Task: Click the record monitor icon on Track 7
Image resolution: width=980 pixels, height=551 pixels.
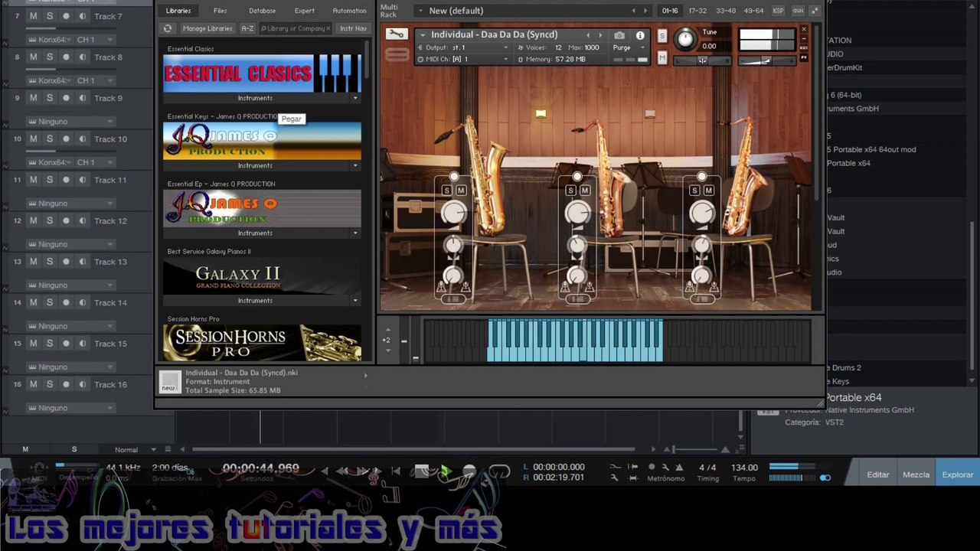Action: click(66, 16)
